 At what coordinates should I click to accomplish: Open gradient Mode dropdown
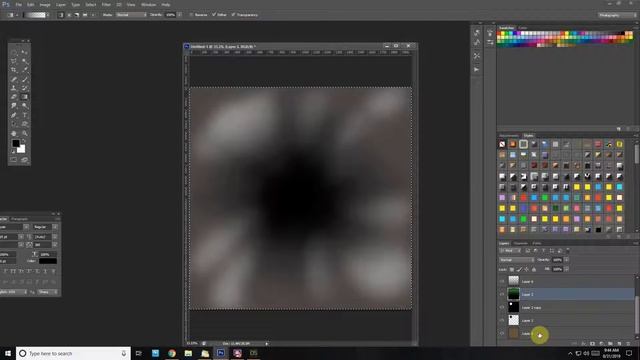tap(131, 15)
